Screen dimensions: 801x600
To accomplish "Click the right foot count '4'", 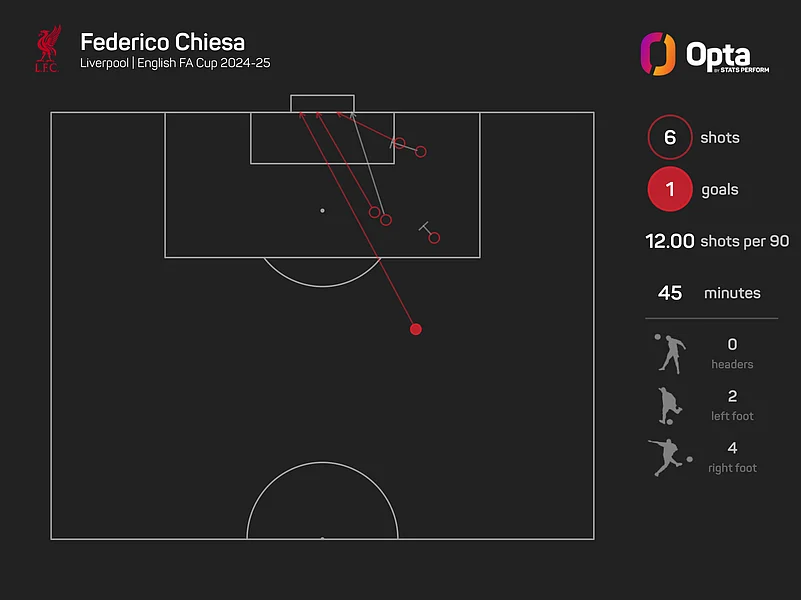I will pos(732,449).
